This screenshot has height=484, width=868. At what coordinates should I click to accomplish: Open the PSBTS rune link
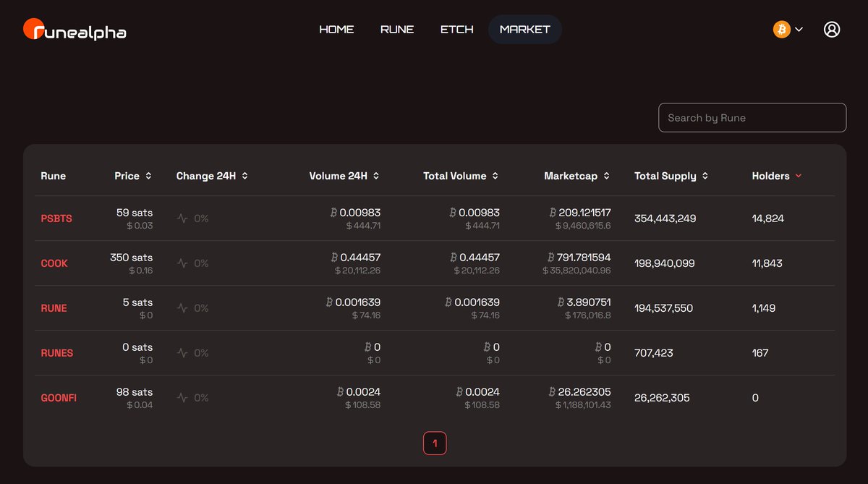click(x=56, y=218)
